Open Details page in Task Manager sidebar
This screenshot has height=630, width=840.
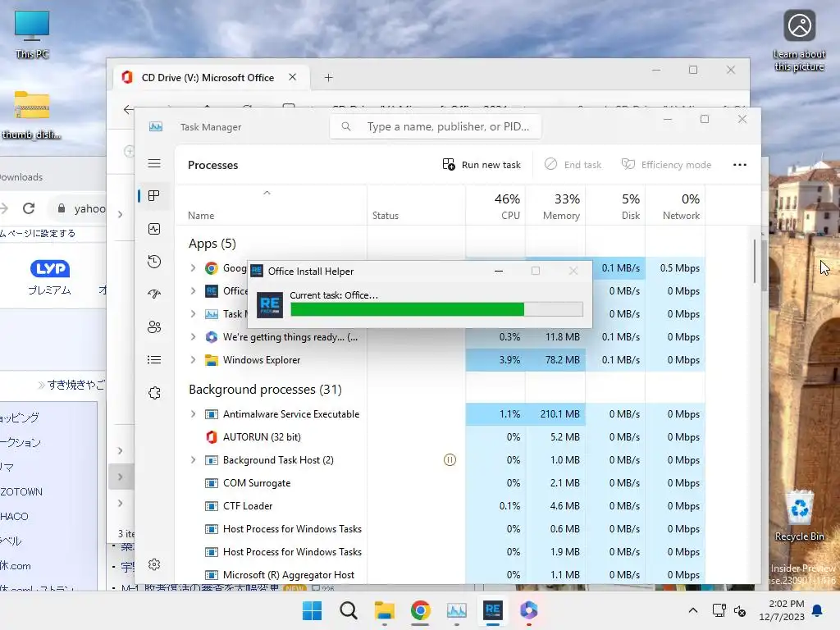[154, 359]
